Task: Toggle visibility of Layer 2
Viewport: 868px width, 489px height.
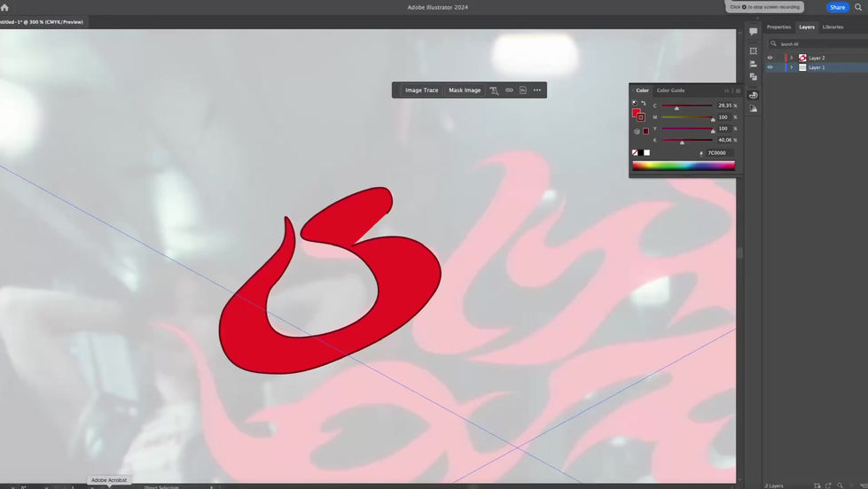Action: click(x=770, y=58)
